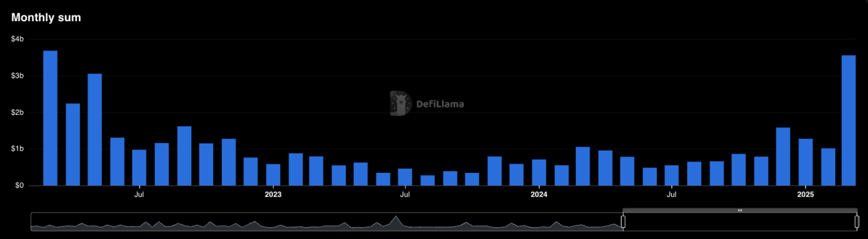Image resolution: width=868 pixels, height=239 pixels.
Task: Click the tallest spike in overview minimap
Action: (x=396, y=220)
